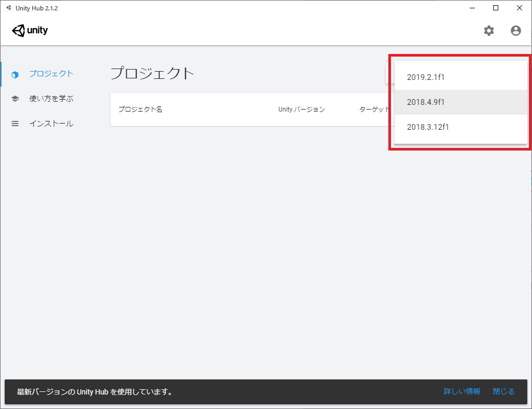Image resolution: width=532 pixels, height=409 pixels.
Task: Sort by Unity バージョン column header
Action: coord(302,110)
